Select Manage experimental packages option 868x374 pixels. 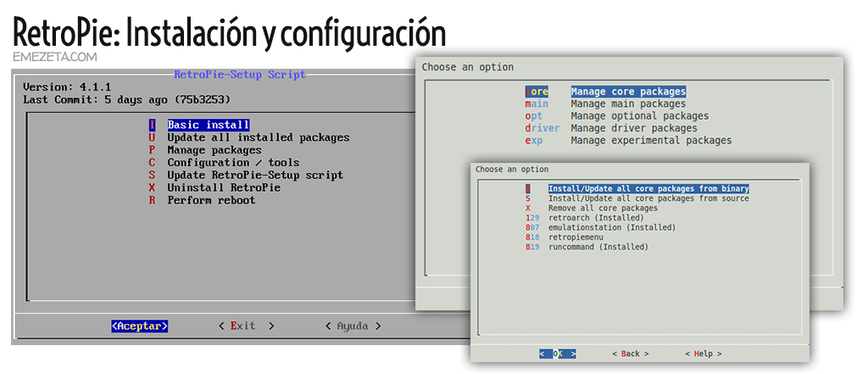point(628,140)
